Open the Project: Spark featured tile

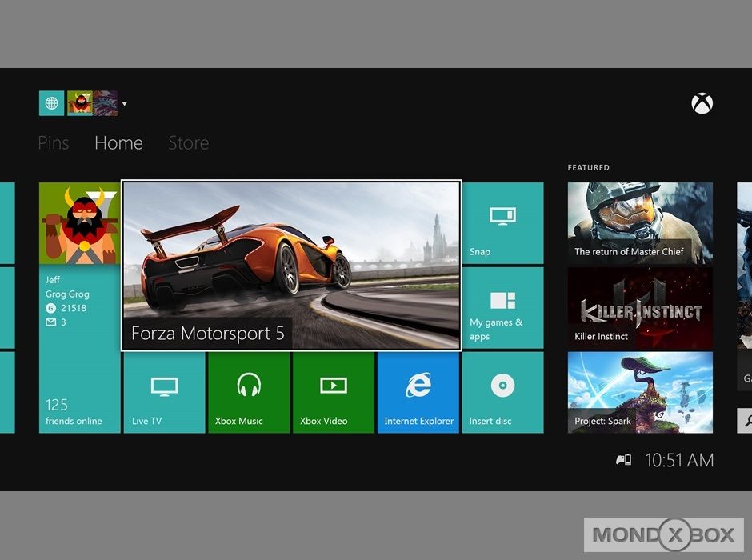click(640, 393)
